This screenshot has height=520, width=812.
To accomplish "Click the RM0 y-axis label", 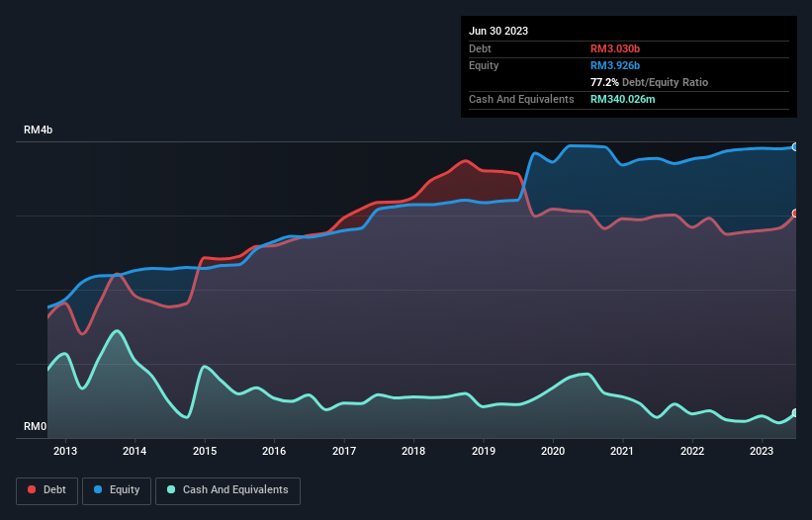I will [35, 426].
